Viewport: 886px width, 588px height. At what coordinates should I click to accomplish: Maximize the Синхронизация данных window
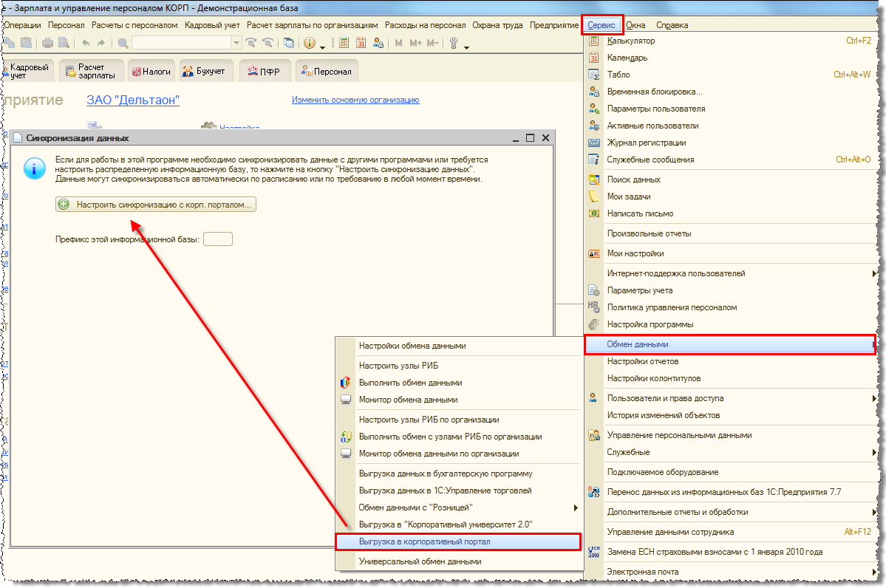pyautogui.click(x=530, y=138)
